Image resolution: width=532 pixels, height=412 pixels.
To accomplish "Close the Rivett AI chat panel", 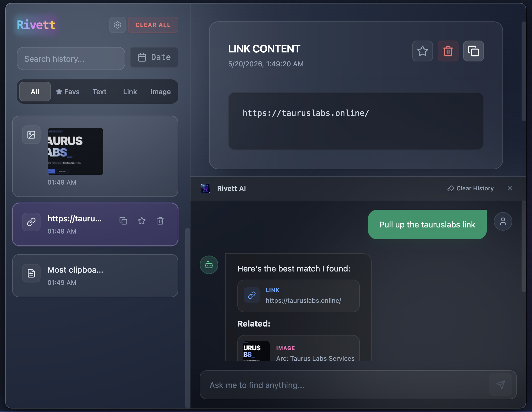I will click(510, 188).
